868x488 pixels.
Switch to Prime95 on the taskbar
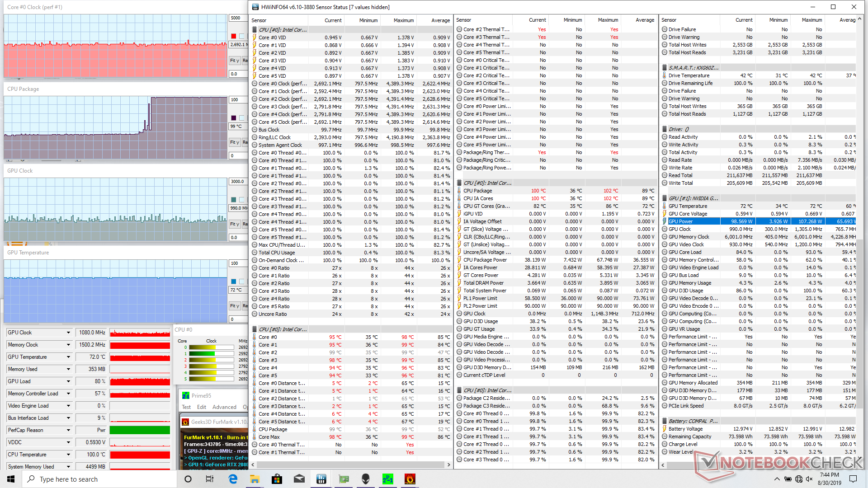pyautogui.click(x=388, y=479)
